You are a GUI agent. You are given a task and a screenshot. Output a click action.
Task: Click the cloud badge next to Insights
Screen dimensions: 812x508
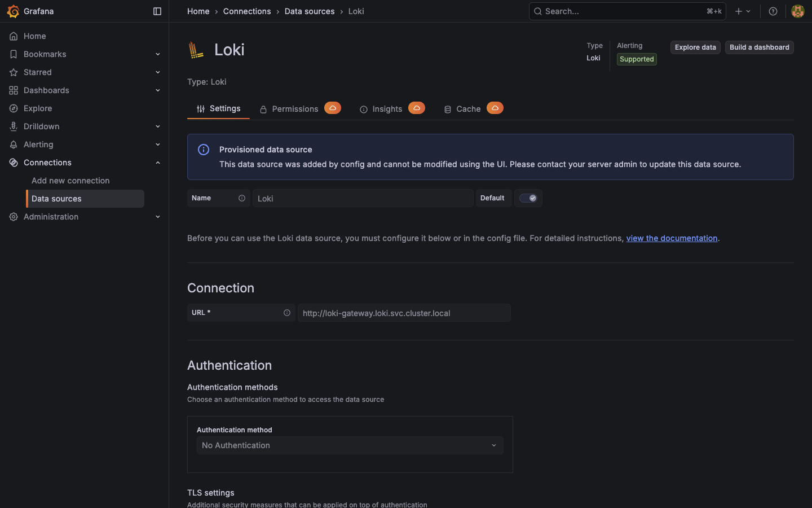[x=417, y=108]
